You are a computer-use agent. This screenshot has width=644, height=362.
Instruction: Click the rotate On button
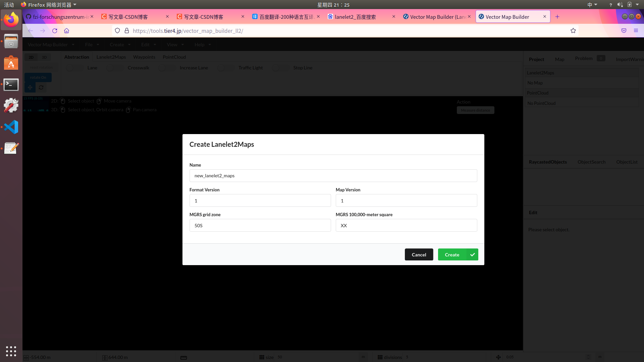[38, 77]
